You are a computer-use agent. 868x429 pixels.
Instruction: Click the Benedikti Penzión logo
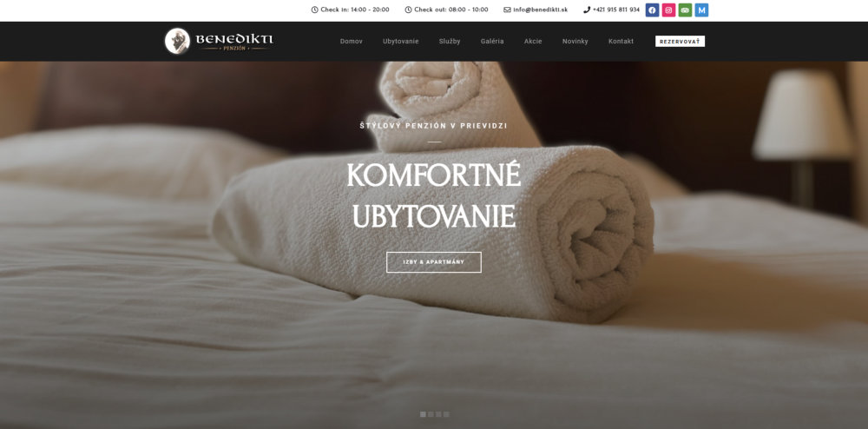[x=220, y=41]
